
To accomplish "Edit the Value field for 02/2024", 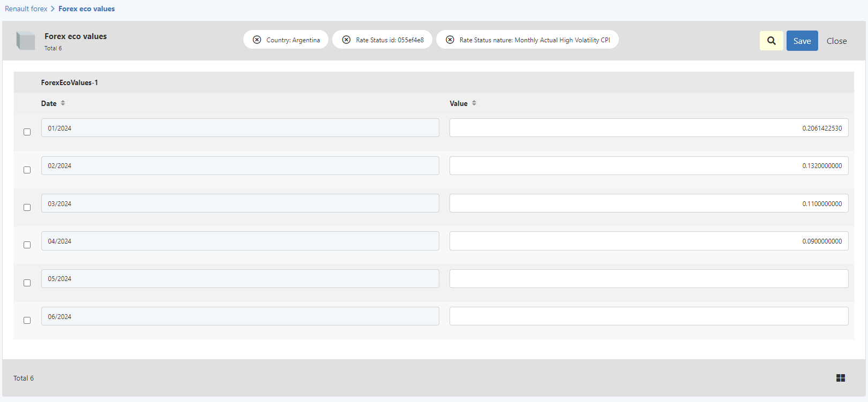I will click(x=649, y=165).
